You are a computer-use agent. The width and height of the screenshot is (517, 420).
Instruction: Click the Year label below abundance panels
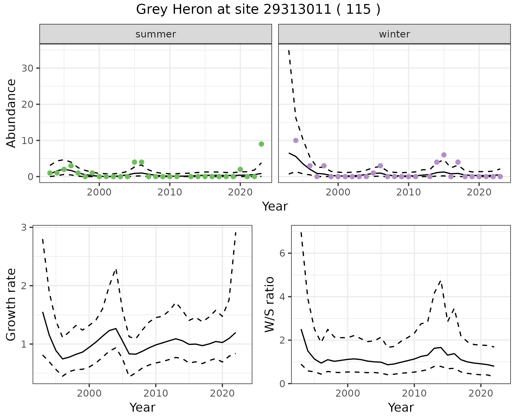[275, 206]
